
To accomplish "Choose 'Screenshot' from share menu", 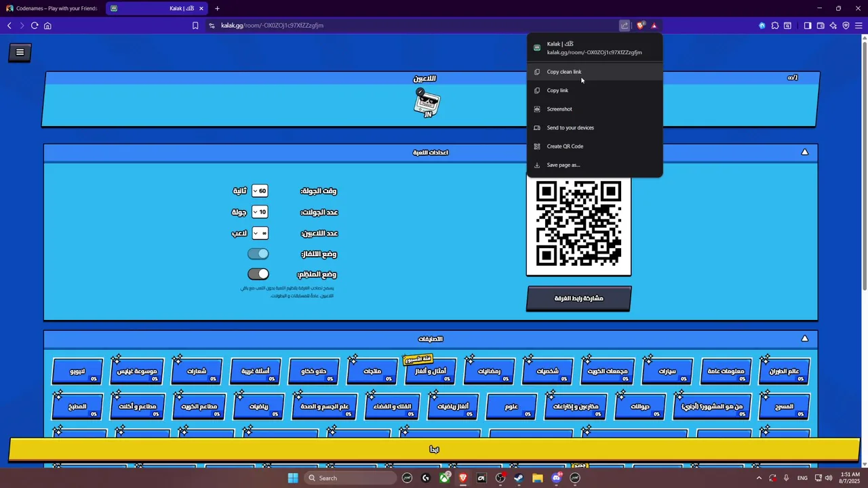I will coord(595,109).
